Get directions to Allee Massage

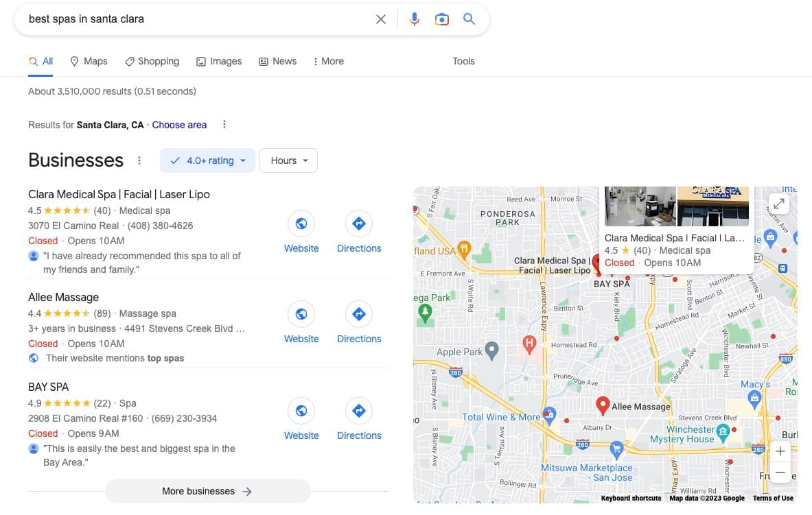click(x=358, y=314)
